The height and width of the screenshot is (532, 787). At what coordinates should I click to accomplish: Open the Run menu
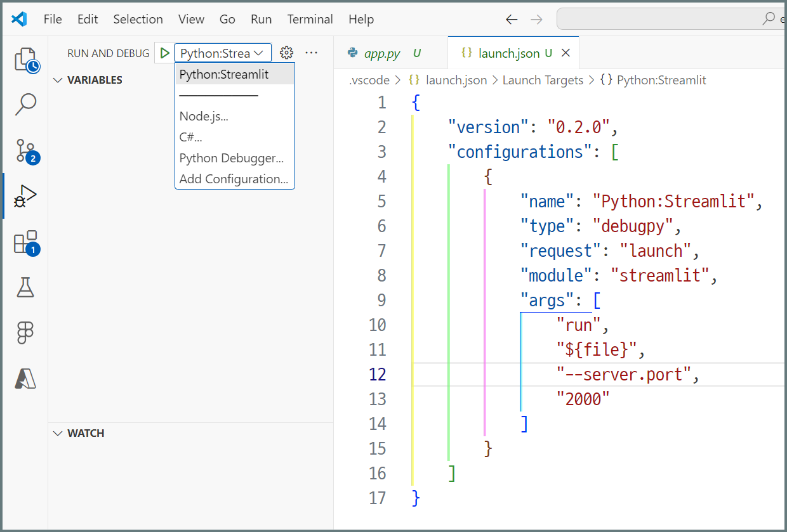click(x=261, y=19)
